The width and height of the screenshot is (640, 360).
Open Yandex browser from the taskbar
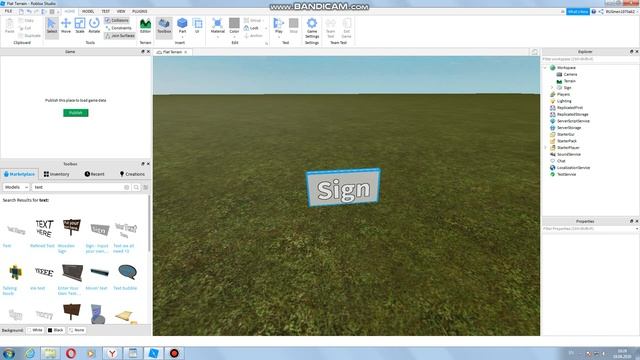coord(112,353)
